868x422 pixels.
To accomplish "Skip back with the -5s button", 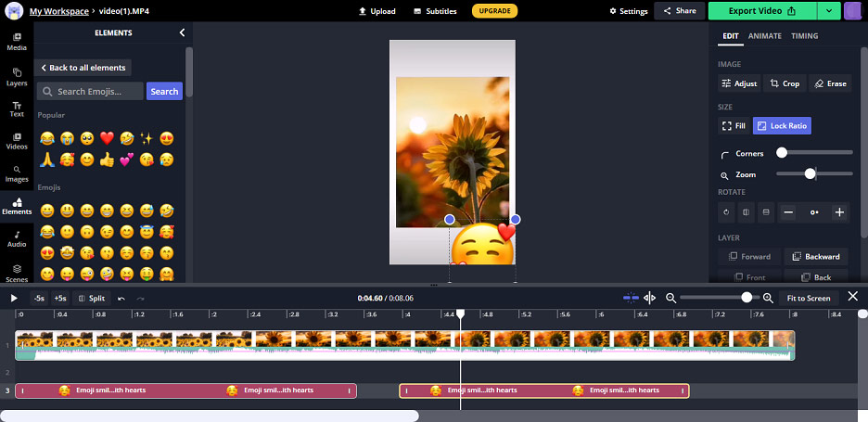I will pyautogui.click(x=39, y=298).
